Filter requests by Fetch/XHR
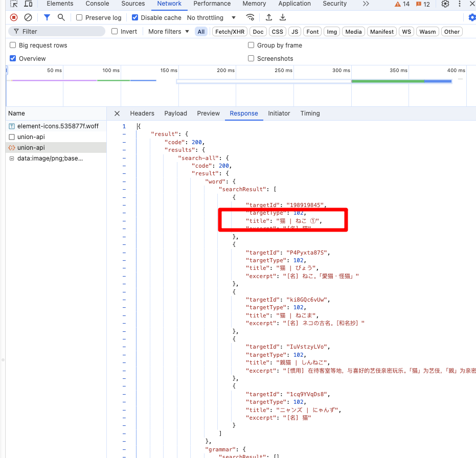The image size is (476, 458). click(x=230, y=32)
